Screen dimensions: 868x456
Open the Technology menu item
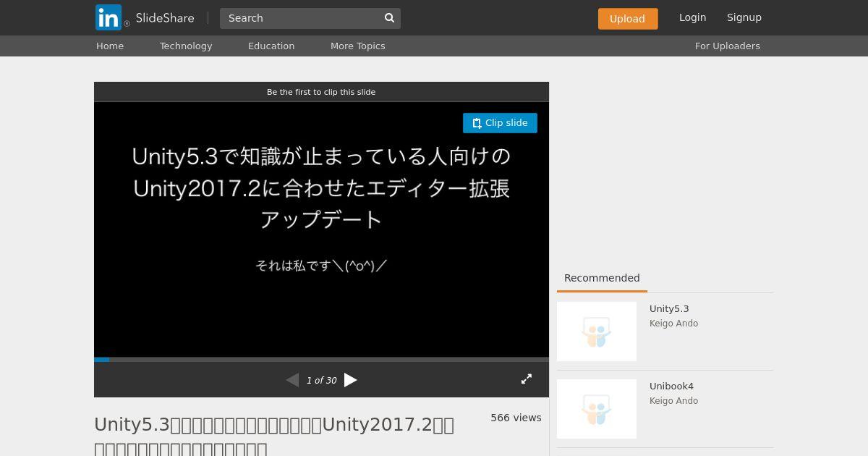click(x=186, y=46)
